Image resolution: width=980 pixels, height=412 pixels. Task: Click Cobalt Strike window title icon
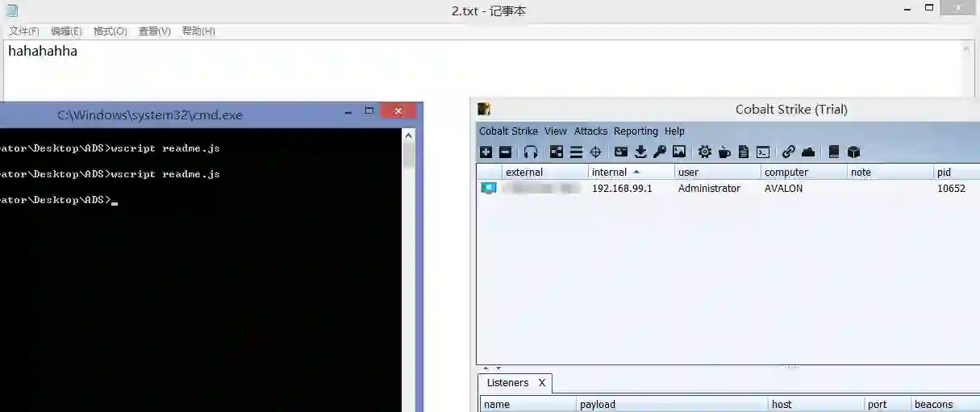484,109
